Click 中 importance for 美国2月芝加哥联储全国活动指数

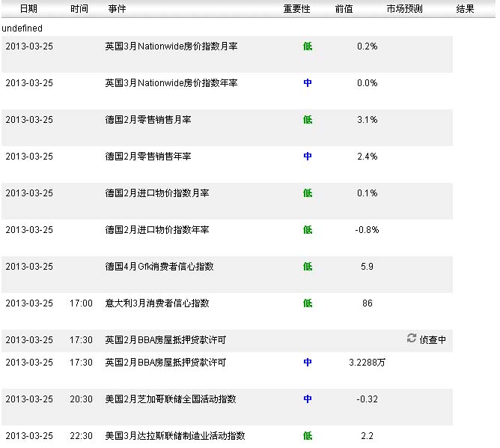pyautogui.click(x=308, y=399)
